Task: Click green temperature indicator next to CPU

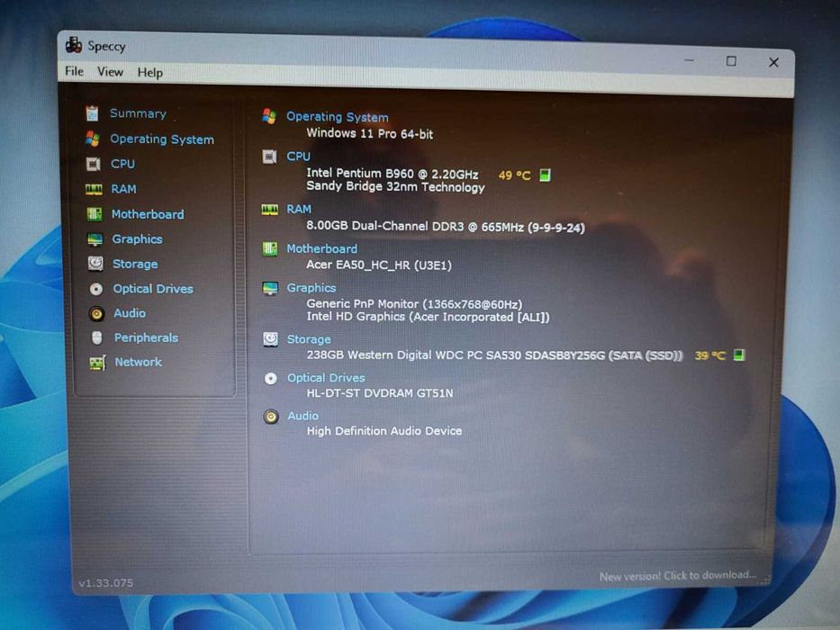Action: tap(545, 175)
